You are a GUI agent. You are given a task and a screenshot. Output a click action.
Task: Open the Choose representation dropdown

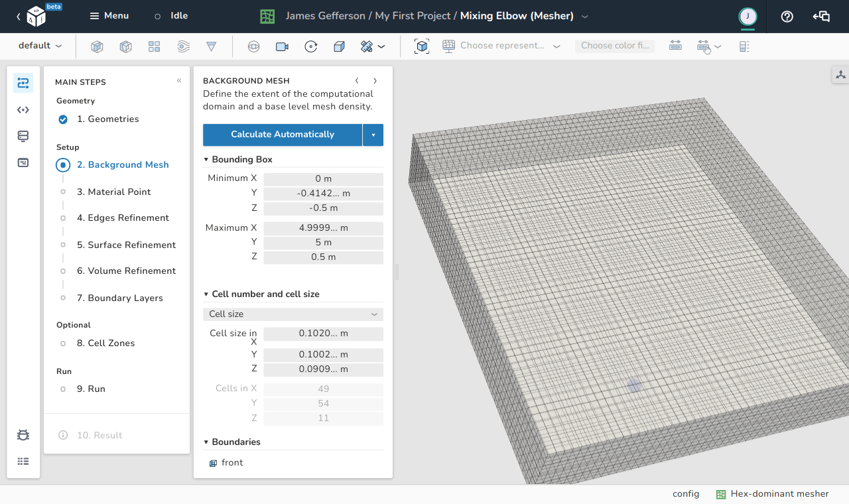click(x=502, y=46)
